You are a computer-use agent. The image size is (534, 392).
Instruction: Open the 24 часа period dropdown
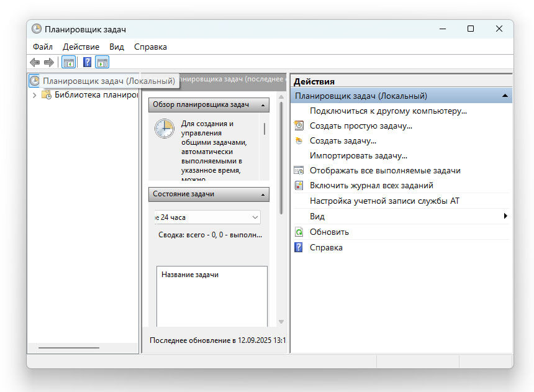(255, 217)
